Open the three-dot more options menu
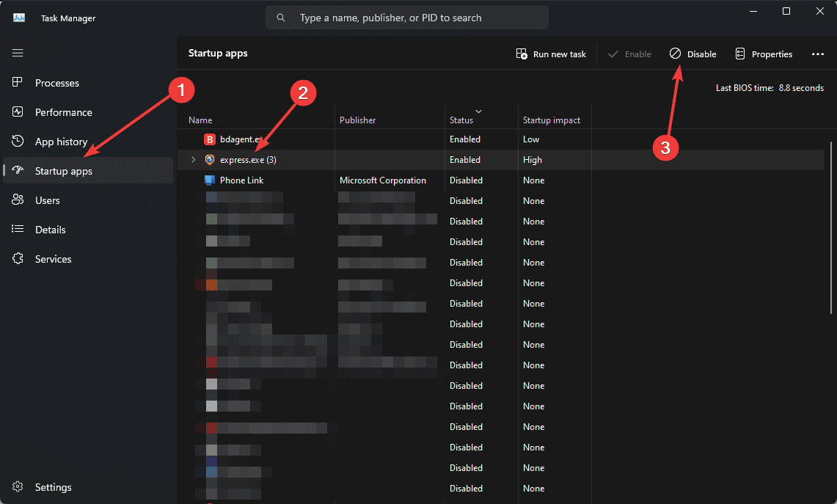 click(x=818, y=54)
